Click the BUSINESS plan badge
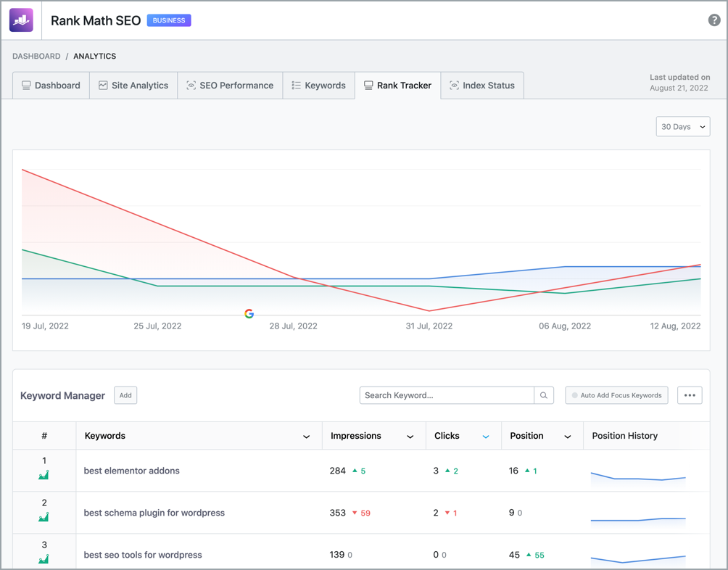 coord(169,20)
